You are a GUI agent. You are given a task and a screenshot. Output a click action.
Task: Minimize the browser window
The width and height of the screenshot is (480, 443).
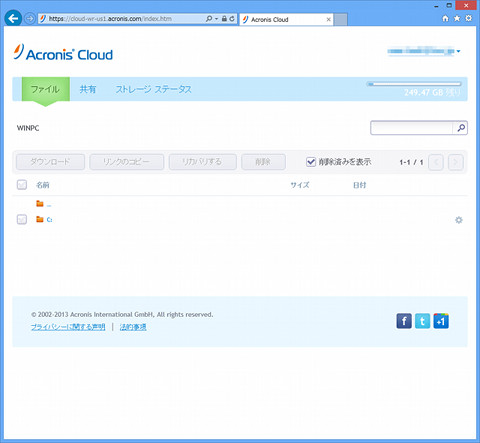pos(436,6)
